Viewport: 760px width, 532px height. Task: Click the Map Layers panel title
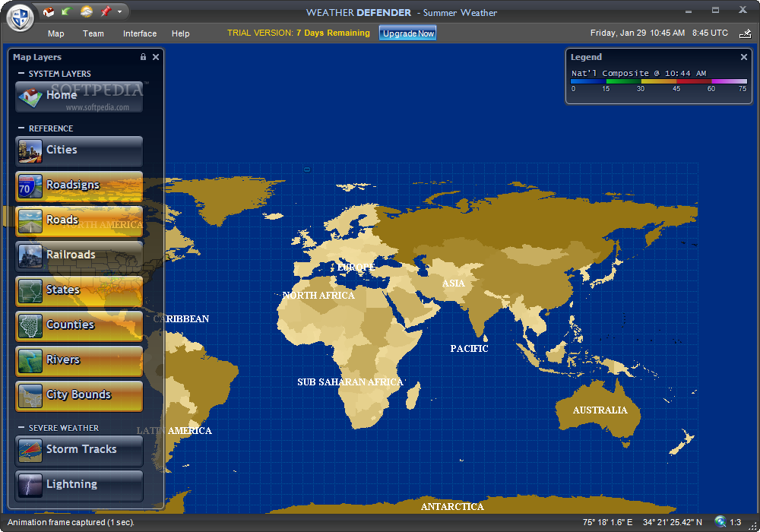point(37,57)
